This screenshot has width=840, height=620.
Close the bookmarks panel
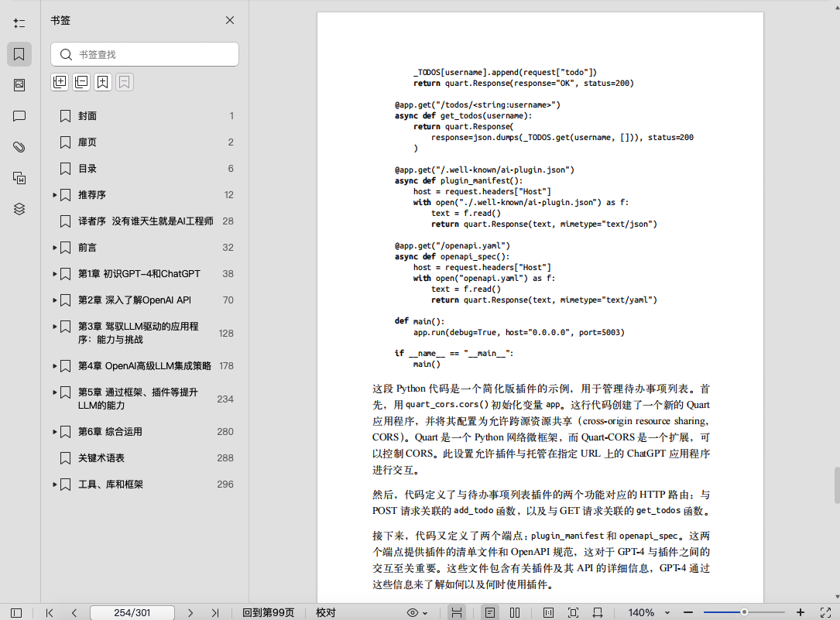pyautogui.click(x=230, y=20)
